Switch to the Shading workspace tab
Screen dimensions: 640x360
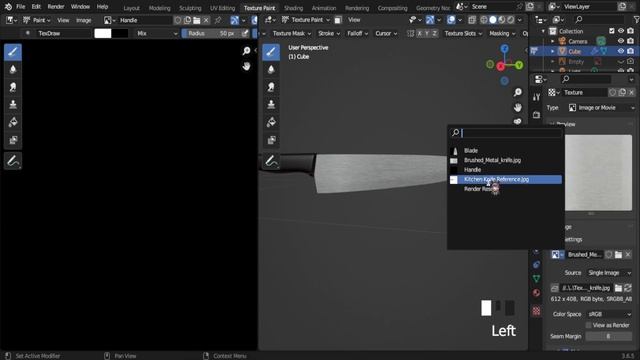click(293, 8)
